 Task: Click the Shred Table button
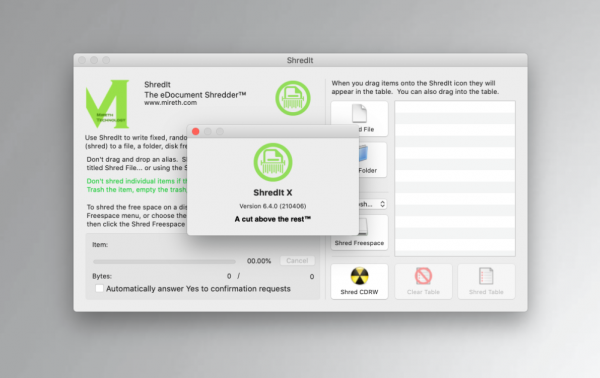pyautogui.click(x=486, y=281)
